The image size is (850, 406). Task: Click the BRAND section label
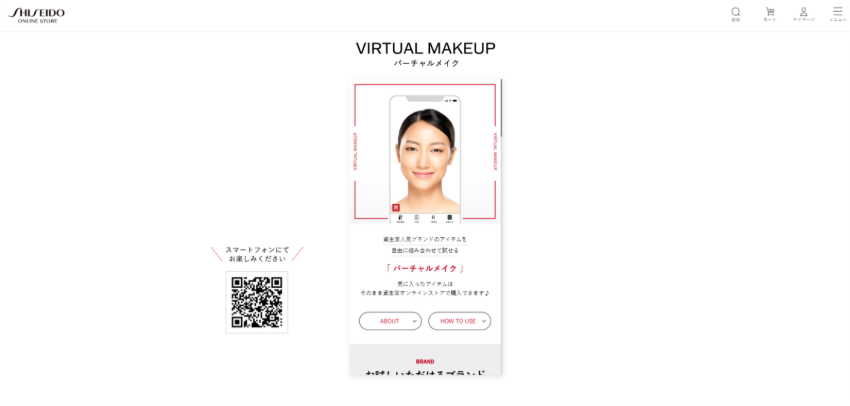click(425, 362)
